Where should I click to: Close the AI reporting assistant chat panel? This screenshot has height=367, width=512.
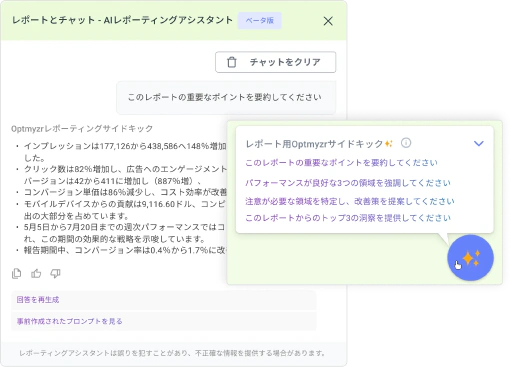tap(328, 21)
